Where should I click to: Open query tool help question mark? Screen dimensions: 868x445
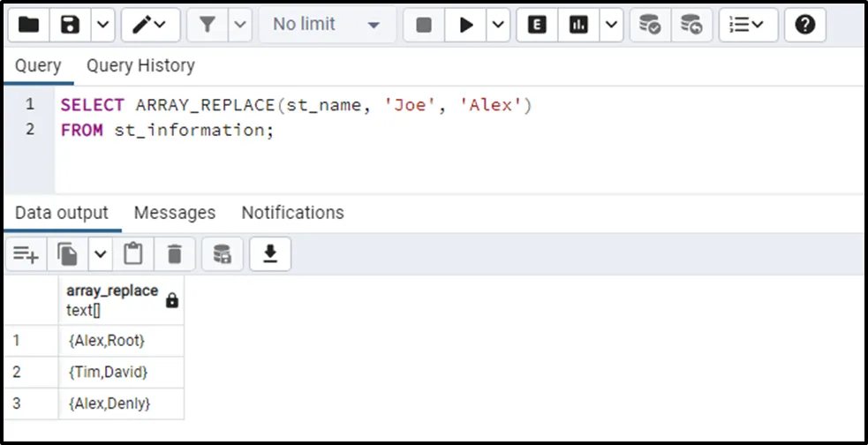coord(804,25)
